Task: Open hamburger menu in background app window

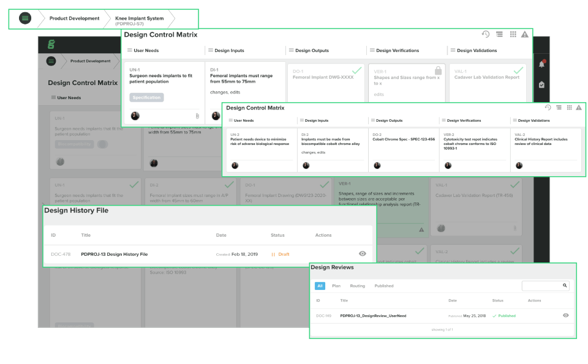Action: [x=51, y=61]
